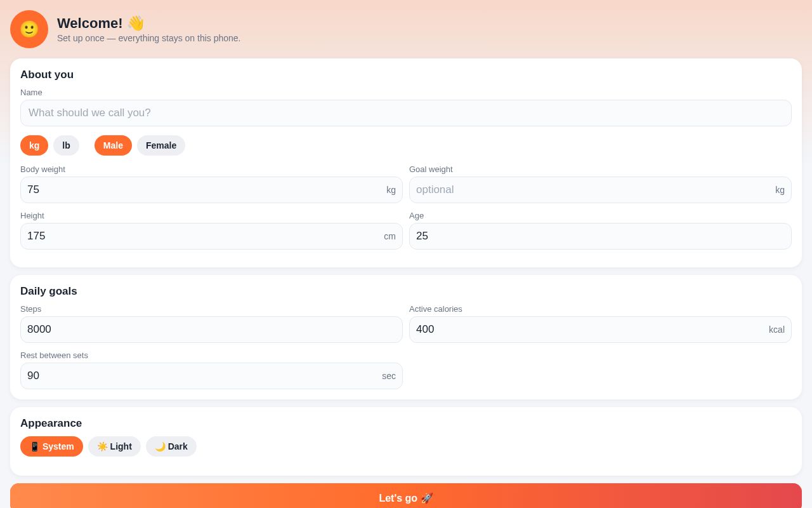Click the 'Daily goals' section title
Viewport: 812px width, 508px height.
tap(49, 291)
